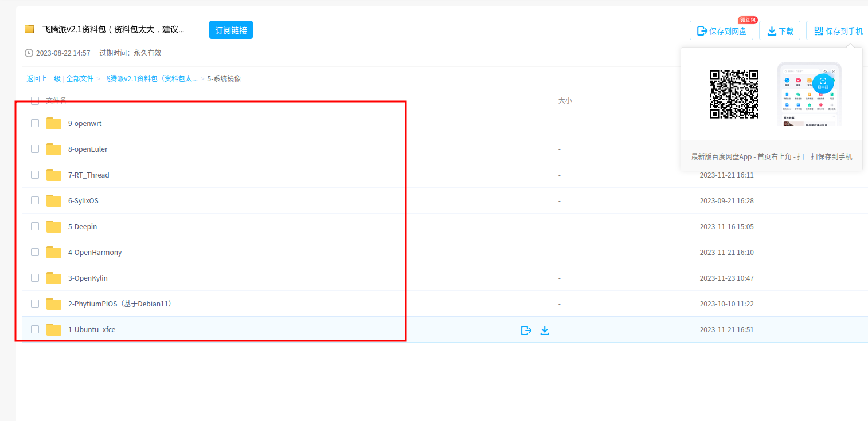Open the 2-PhytiumPIOS folder icon

[x=54, y=304]
